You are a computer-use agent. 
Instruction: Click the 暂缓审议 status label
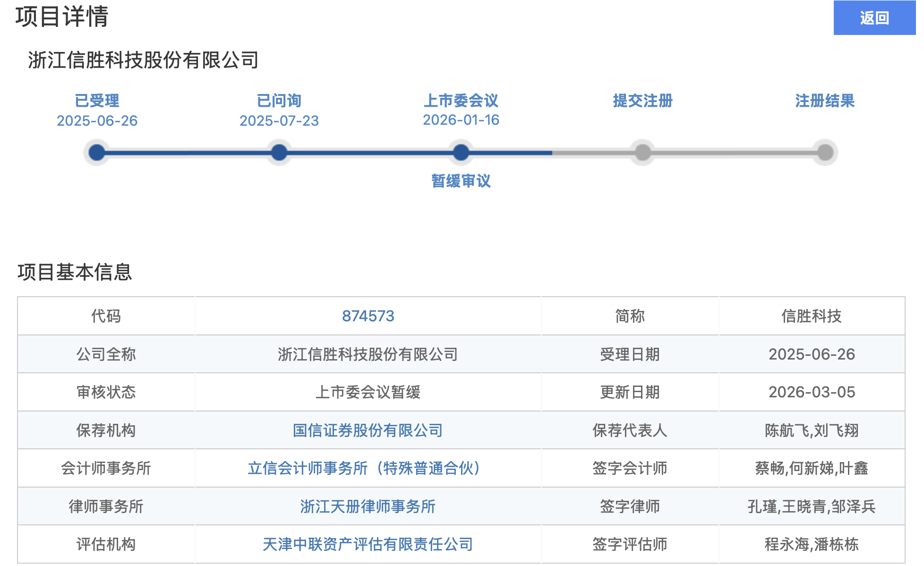(461, 181)
